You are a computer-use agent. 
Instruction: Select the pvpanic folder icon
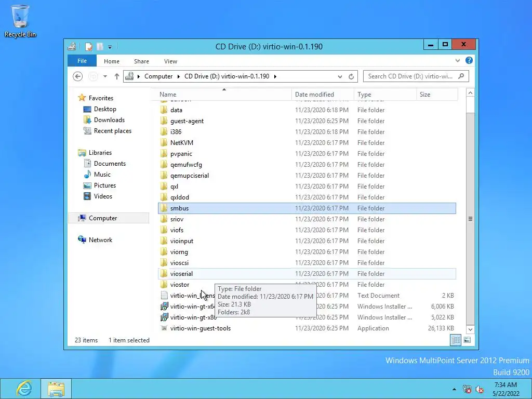164,154
